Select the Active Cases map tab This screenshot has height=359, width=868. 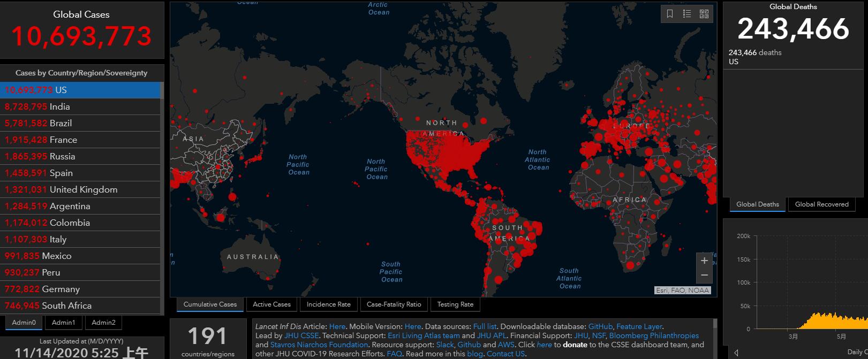point(271,304)
